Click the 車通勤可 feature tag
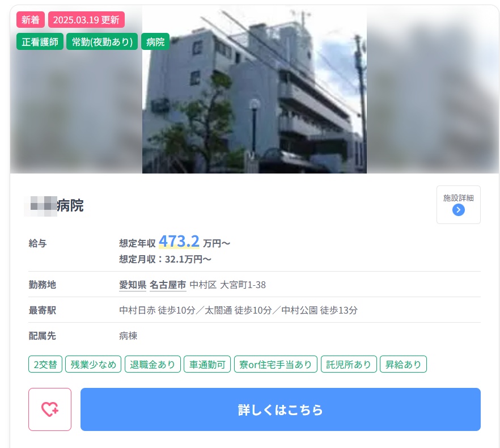Viewport: 500px width, 448px height. coord(207,364)
